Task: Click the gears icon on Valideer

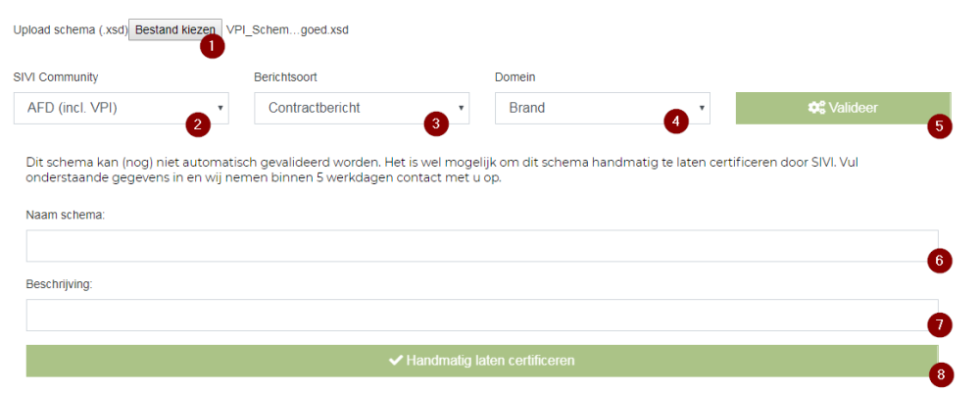Action: (816, 108)
